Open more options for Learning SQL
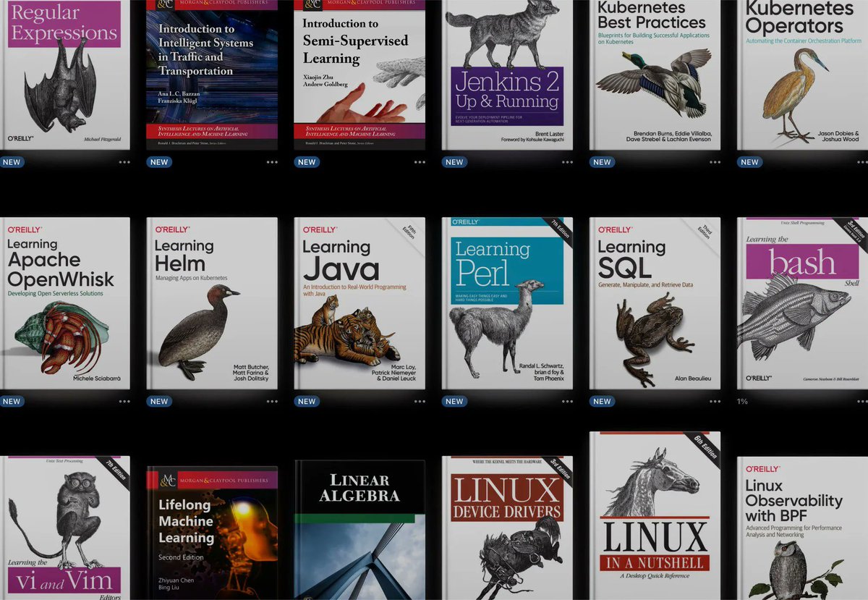868x600 pixels. pos(715,401)
